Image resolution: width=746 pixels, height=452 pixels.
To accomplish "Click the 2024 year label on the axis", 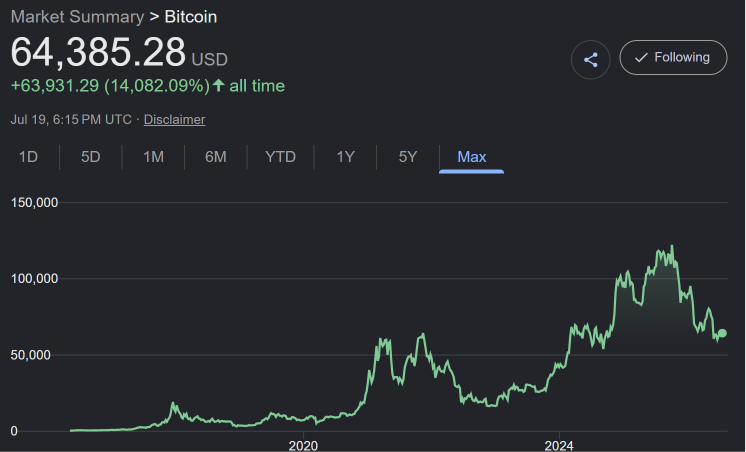I will [559, 446].
